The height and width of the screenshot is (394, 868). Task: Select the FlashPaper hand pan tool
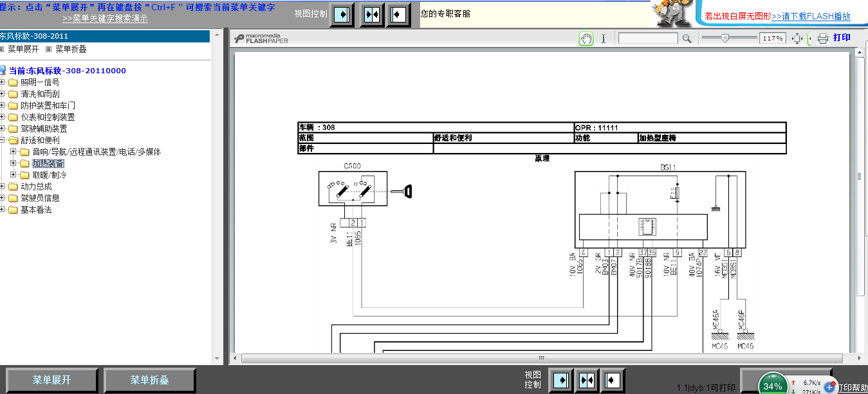pos(586,39)
